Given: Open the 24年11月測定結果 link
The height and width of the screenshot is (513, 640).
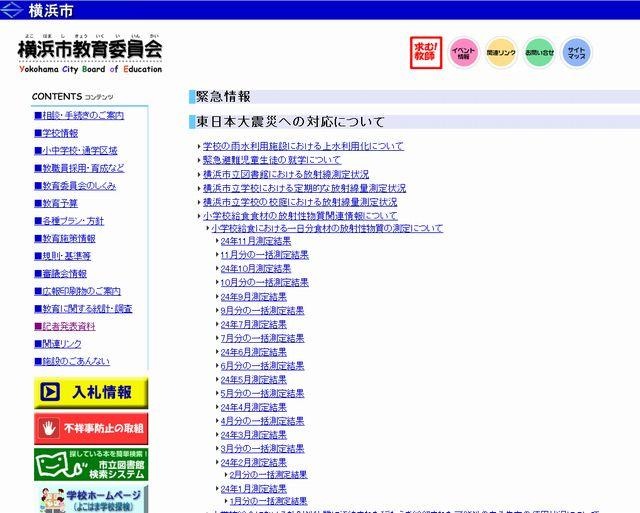Looking at the screenshot, I should click(x=256, y=241).
